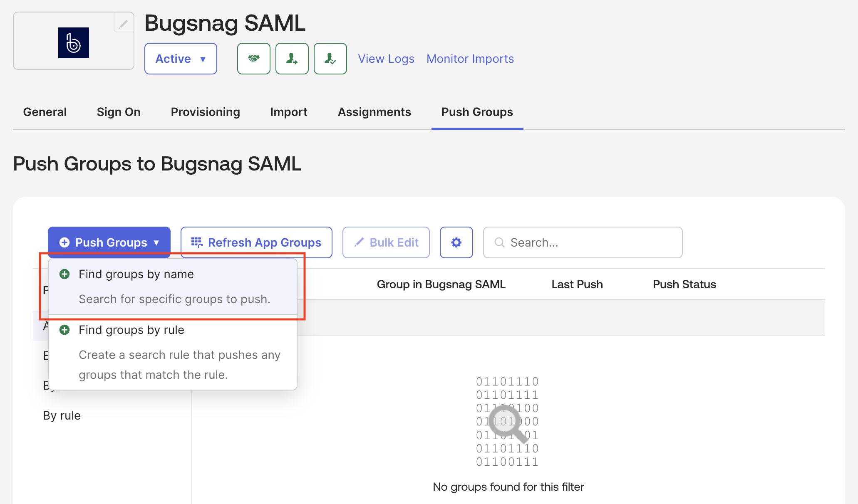
Task: Click the chevron on the Active button
Action: (x=203, y=59)
